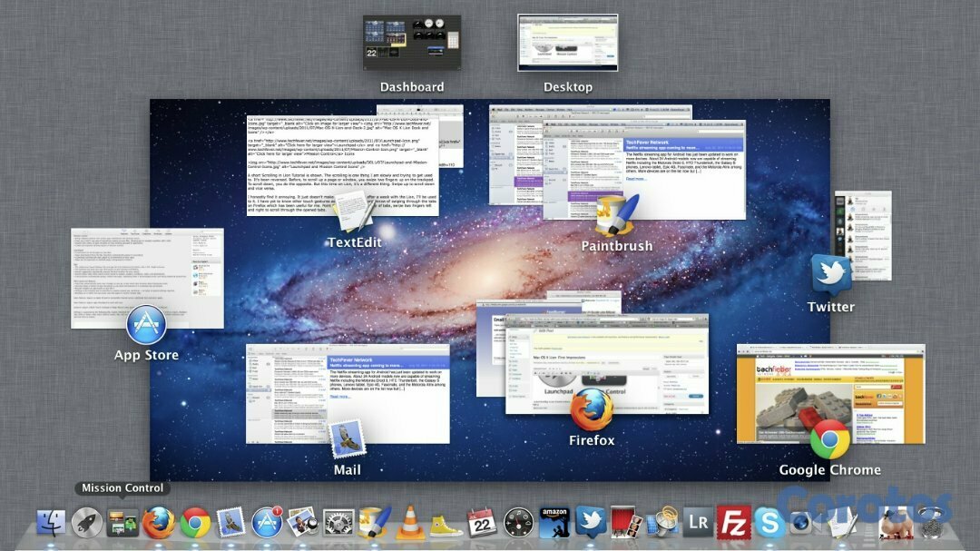Switch to the Desktop space
This screenshot has height=551, width=980.
tap(568, 41)
